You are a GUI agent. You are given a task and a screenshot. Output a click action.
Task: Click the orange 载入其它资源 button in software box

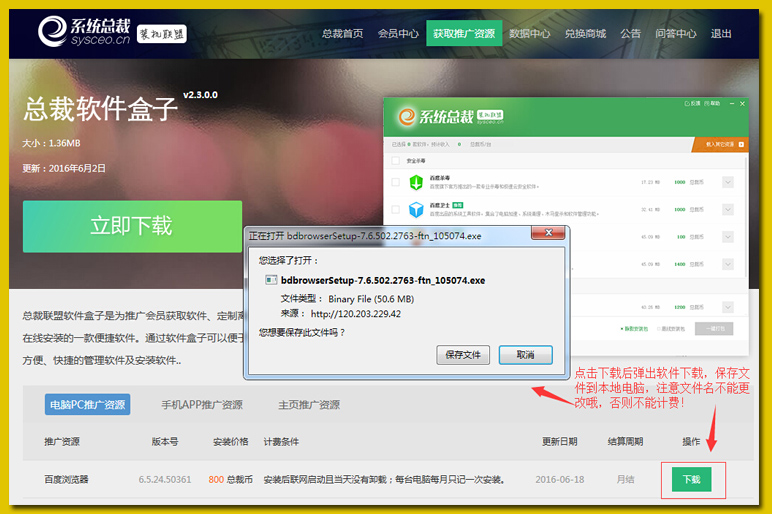pos(721,144)
